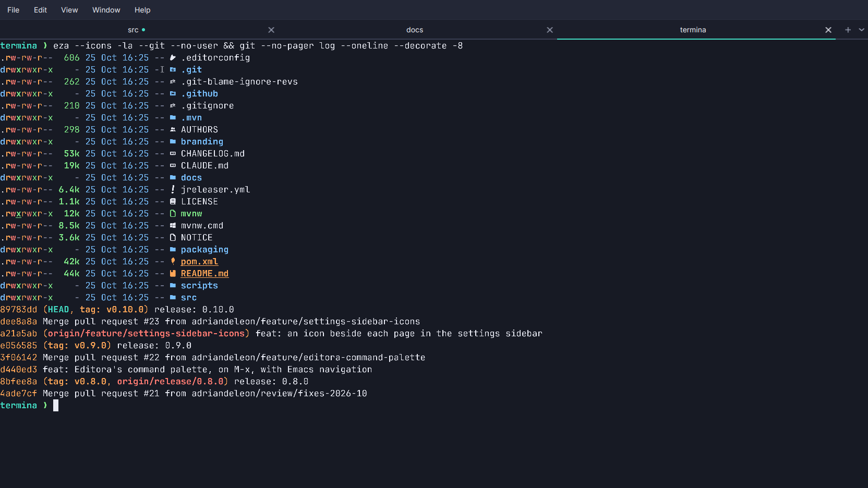Click the .gitignore git icon
Viewport: 868px width, 488px height.
click(x=173, y=106)
